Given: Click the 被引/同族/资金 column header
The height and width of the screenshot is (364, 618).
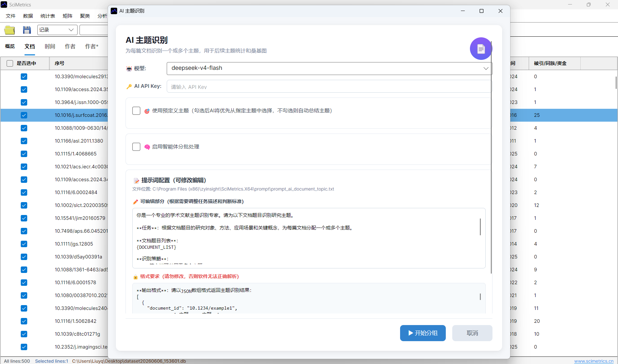Looking at the screenshot, I should (x=555, y=63).
